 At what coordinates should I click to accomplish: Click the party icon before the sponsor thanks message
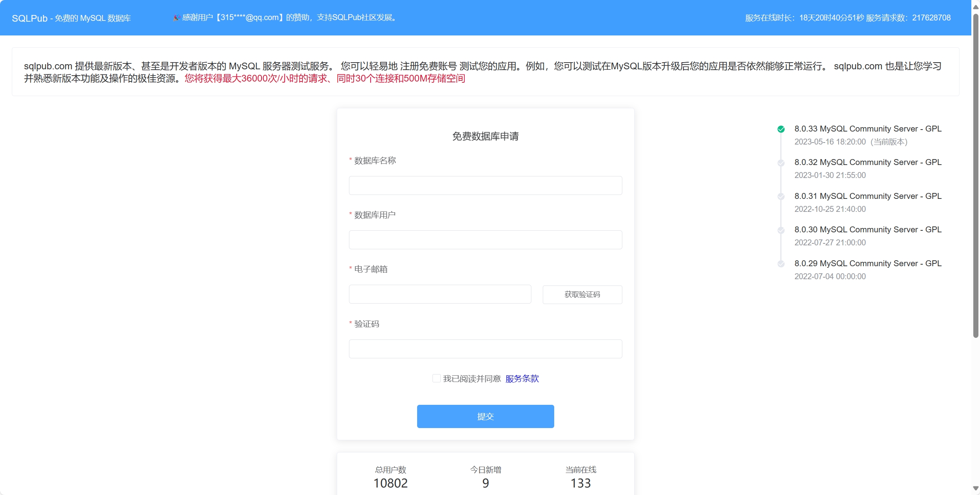pyautogui.click(x=176, y=18)
